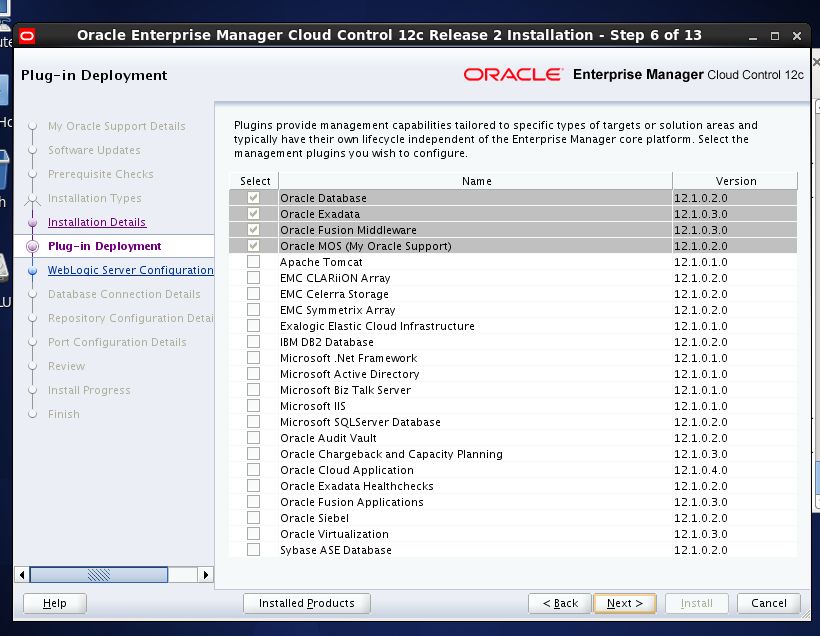
Task: Click the sidebar horizontal scrollbar right arrow
Action: (x=206, y=575)
